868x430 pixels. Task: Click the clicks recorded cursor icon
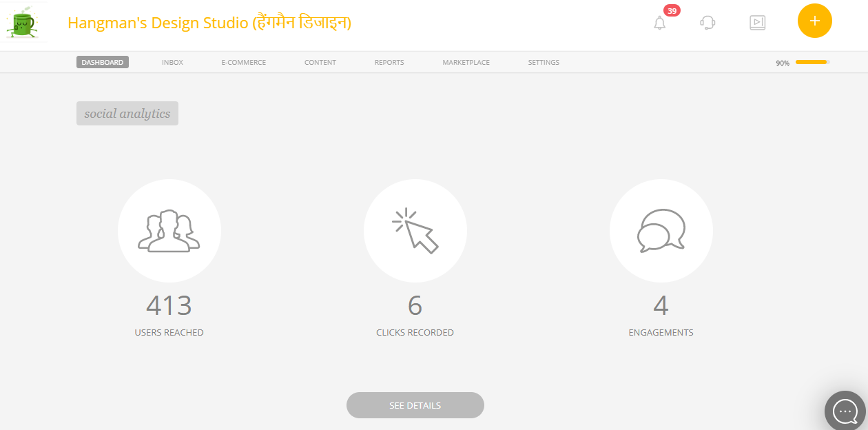click(x=415, y=231)
